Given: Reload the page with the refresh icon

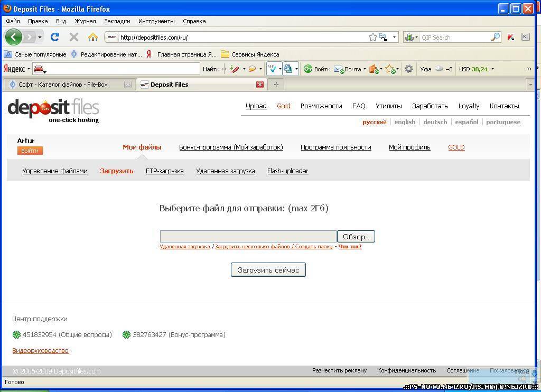Looking at the screenshot, I should coord(55,37).
